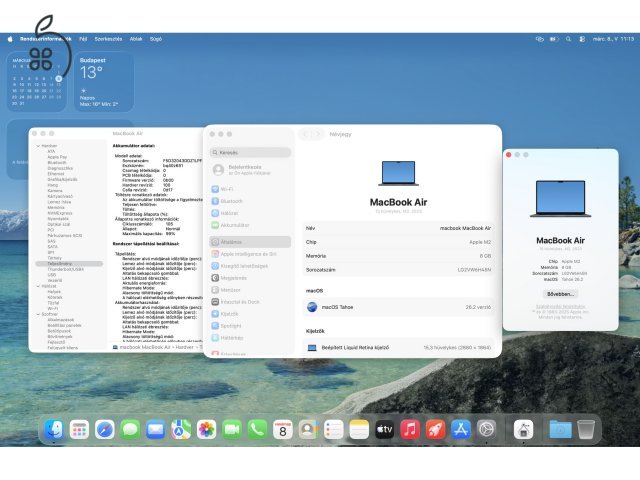Open the Fájl menu
The image size is (640, 480).
pos(83,39)
